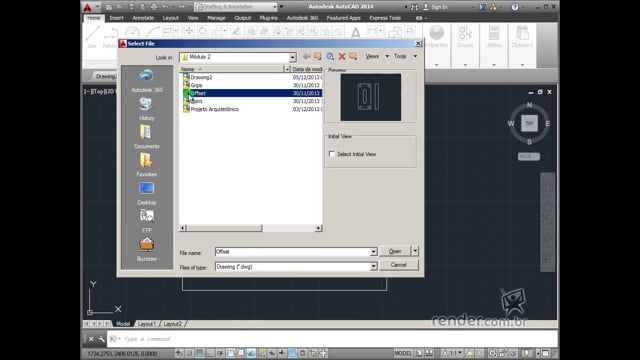The image size is (640, 360).
Task: Open the Look in folder dropdown
Action: 292,58
